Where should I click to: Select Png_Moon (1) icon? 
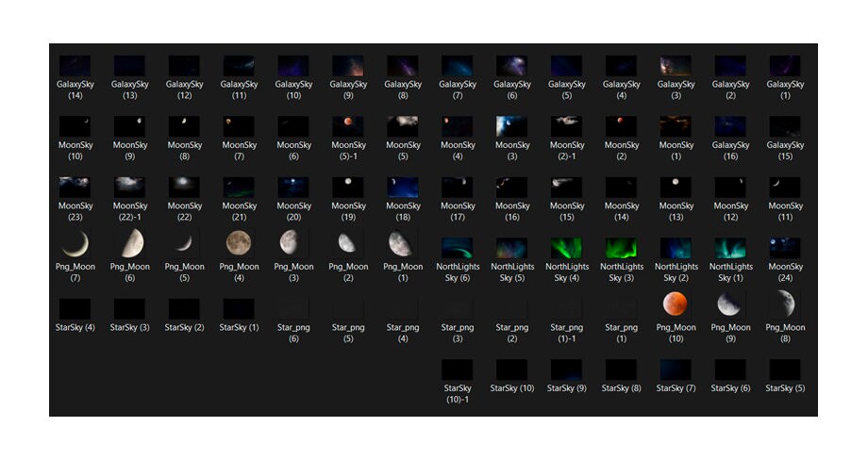click(400, 244)
